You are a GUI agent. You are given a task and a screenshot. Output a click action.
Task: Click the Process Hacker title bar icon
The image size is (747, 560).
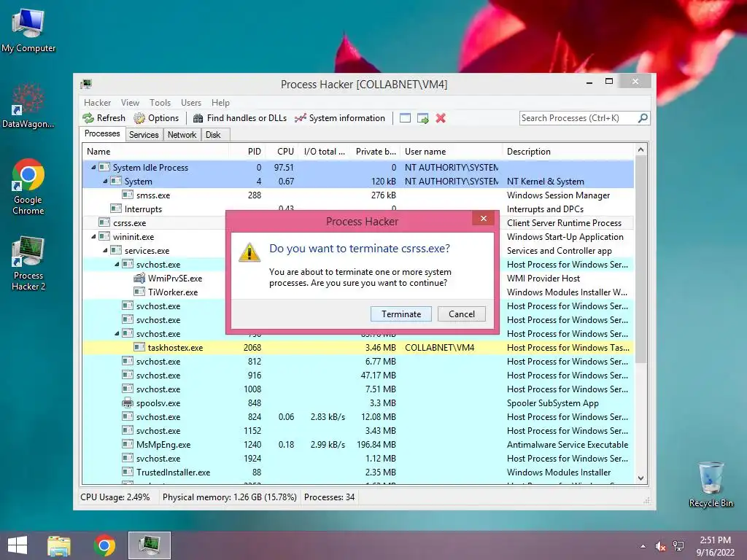tap(86, 85)
